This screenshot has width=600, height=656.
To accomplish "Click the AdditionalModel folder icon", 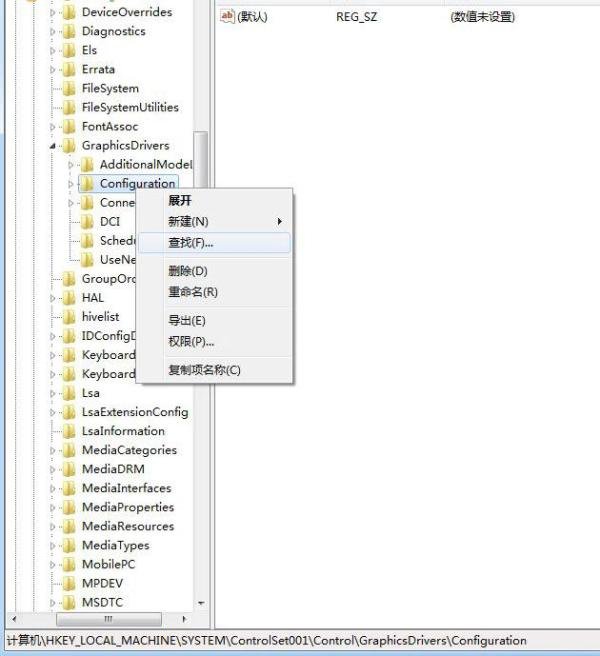I will [87, 165].
